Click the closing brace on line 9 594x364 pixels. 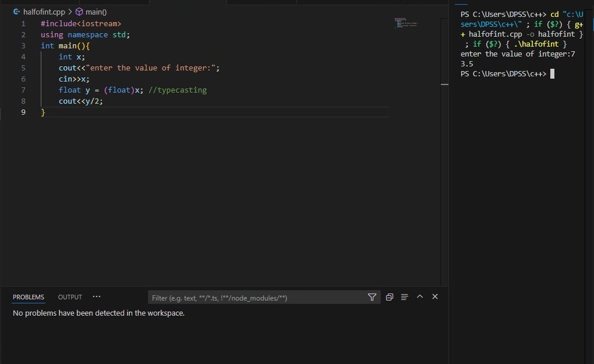pyautogui.click(x=43, y=112)
